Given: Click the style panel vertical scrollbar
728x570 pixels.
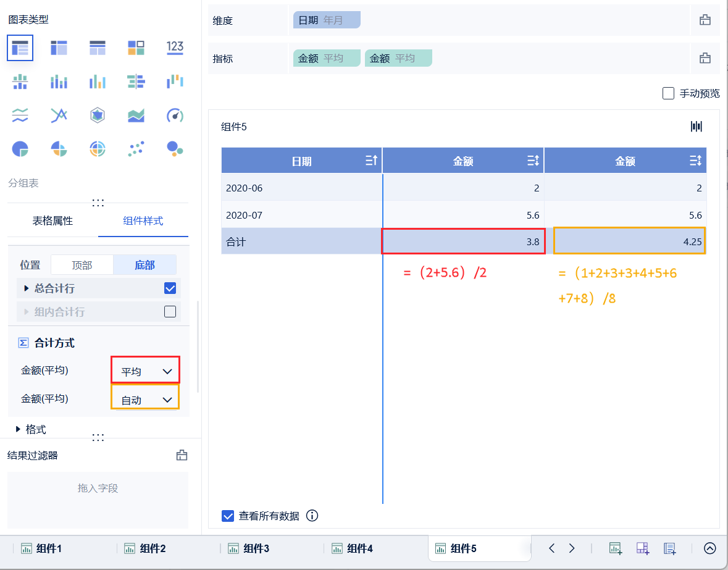Looking at the screenshot, I should (198, 346).
